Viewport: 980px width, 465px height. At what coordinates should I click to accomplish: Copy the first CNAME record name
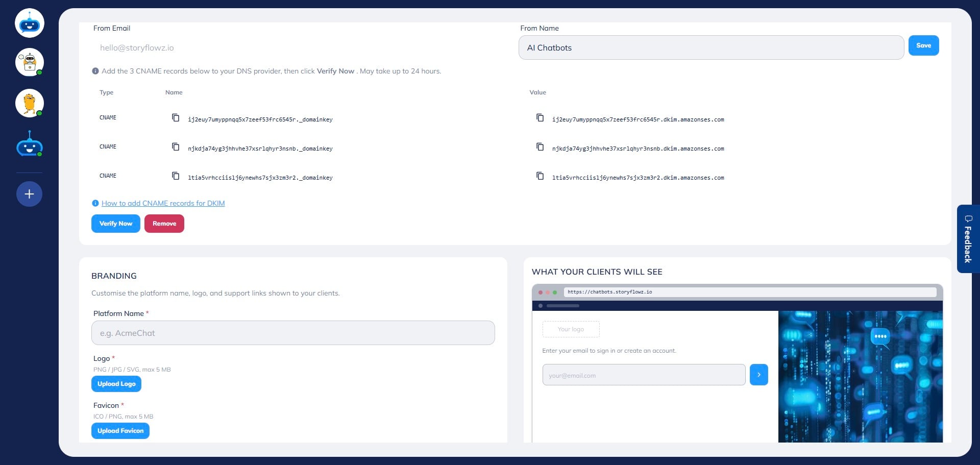(x=176, y=117)
